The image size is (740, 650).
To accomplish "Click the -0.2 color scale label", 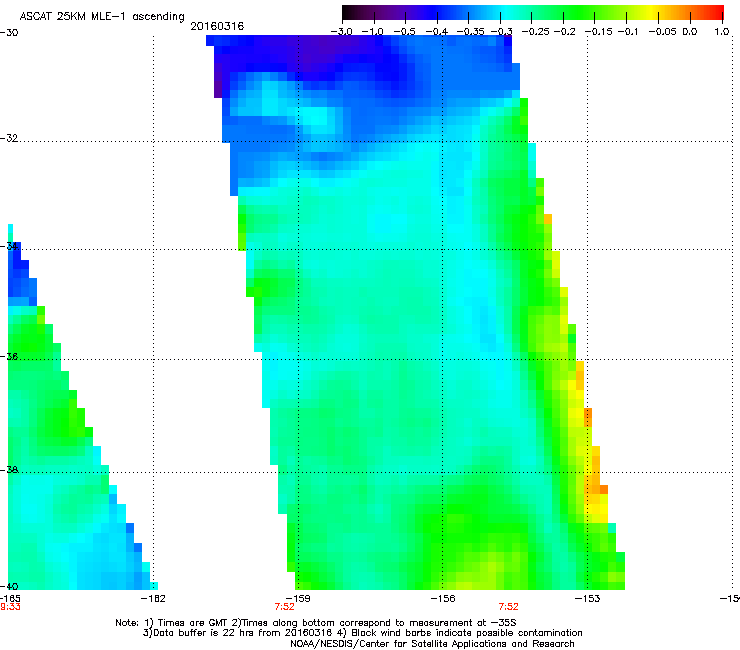I will coord(564,32).
